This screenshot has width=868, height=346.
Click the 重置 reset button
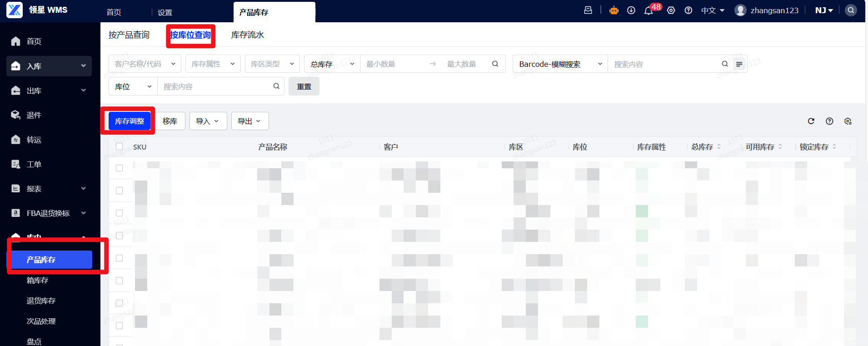pos(304,86)
